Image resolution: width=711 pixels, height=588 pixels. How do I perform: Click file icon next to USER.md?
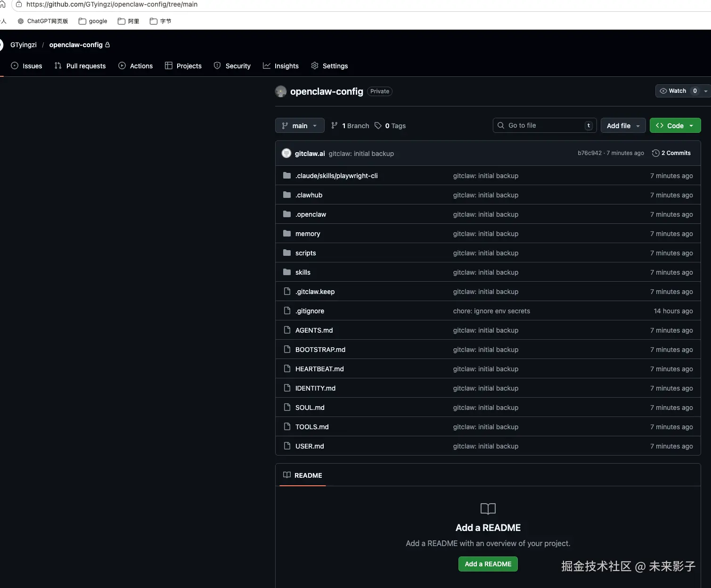point(287,446)
